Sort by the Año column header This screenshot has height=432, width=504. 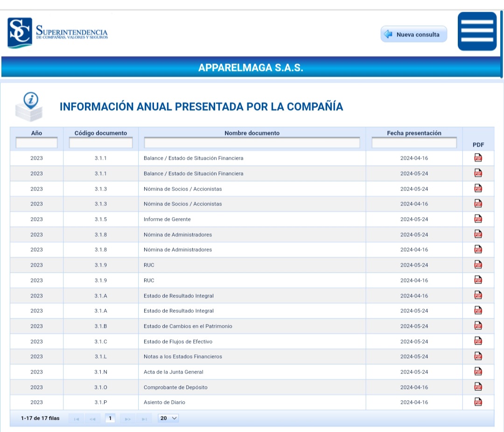point(37,133)
